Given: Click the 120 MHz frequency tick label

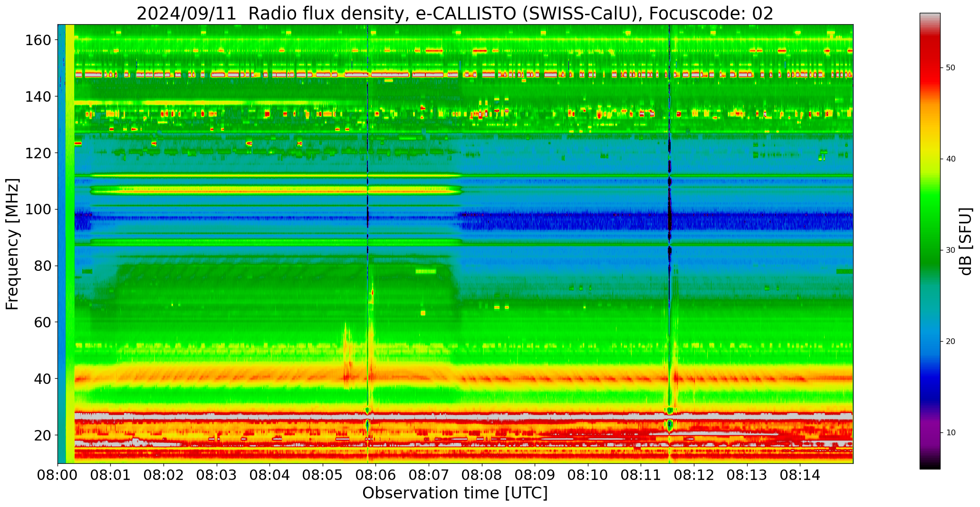Looking at the screenshot, I should coord(38,153).
